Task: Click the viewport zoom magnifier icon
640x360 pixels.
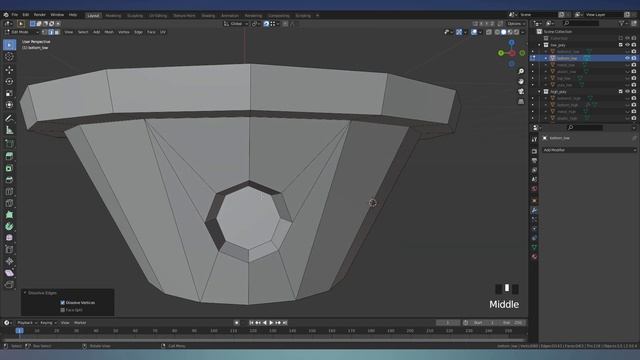Action: pos(521,71)
